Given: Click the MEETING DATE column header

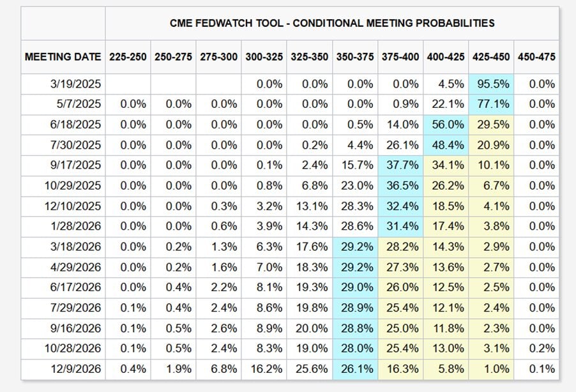Looking at the screenshot, I should click(x=63, y=57).
